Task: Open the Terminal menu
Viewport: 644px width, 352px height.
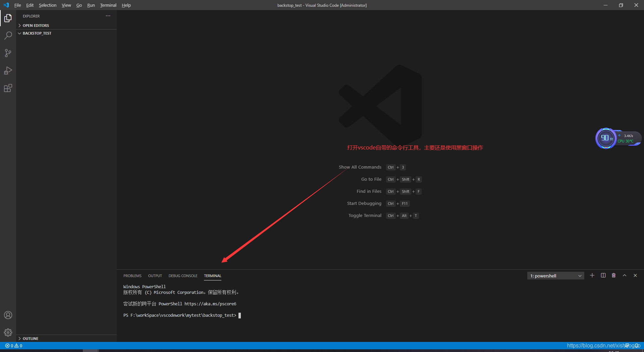Action: (x=108, y=5)
